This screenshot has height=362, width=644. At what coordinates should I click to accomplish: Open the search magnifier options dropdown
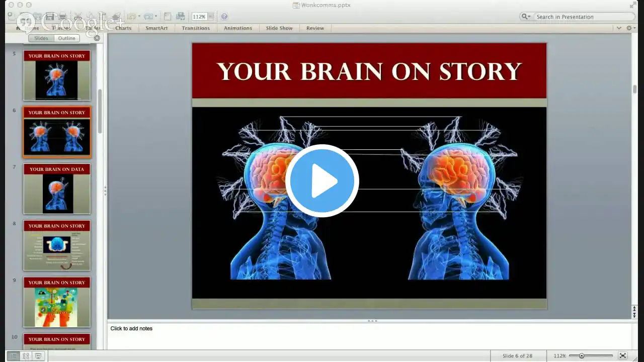(526, 17)
